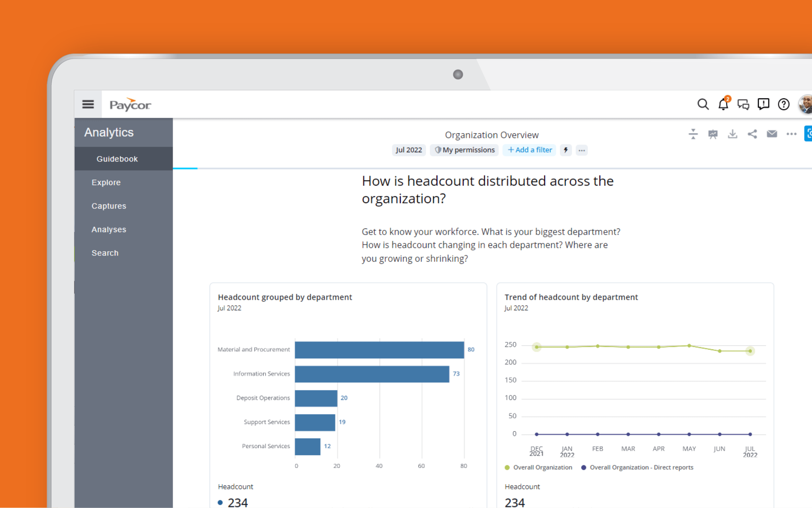Open the My permissions filter

464,150
